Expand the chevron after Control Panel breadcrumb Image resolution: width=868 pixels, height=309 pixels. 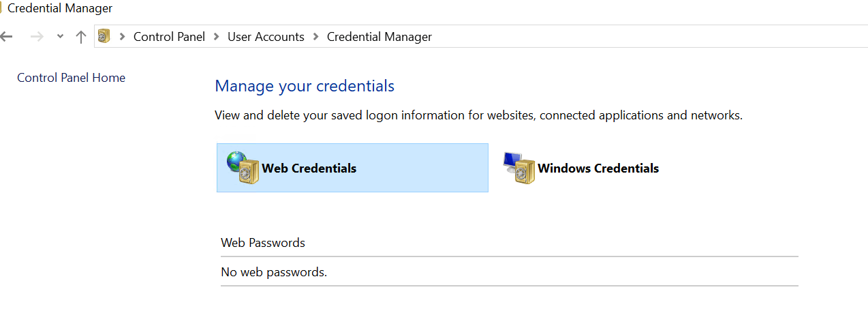[x=217, y=37]
